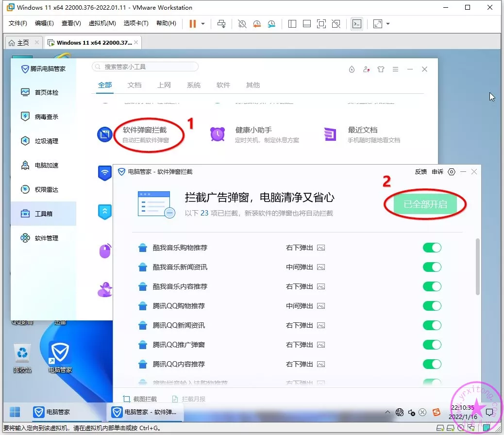
Task: Open popup blocker settings gear icon
Action: pos(452,172)
